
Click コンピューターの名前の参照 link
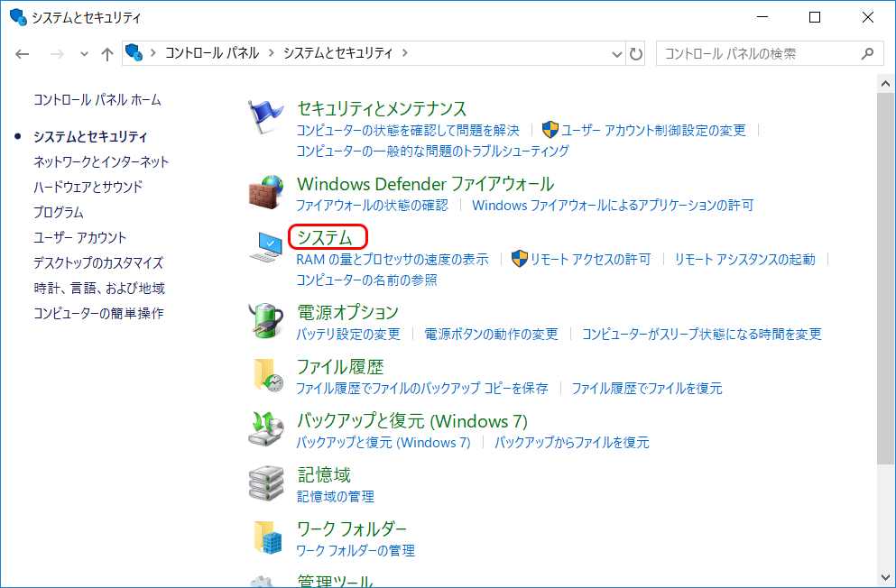[x=366, y=280]
